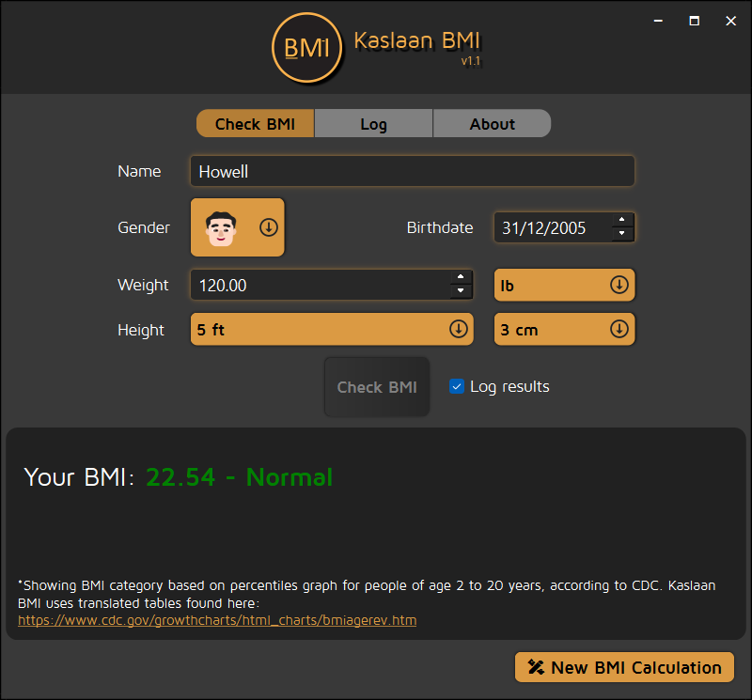Open the gender dropdown arrow
This screenshot has height=700, width=752.
tap(269, 227)
